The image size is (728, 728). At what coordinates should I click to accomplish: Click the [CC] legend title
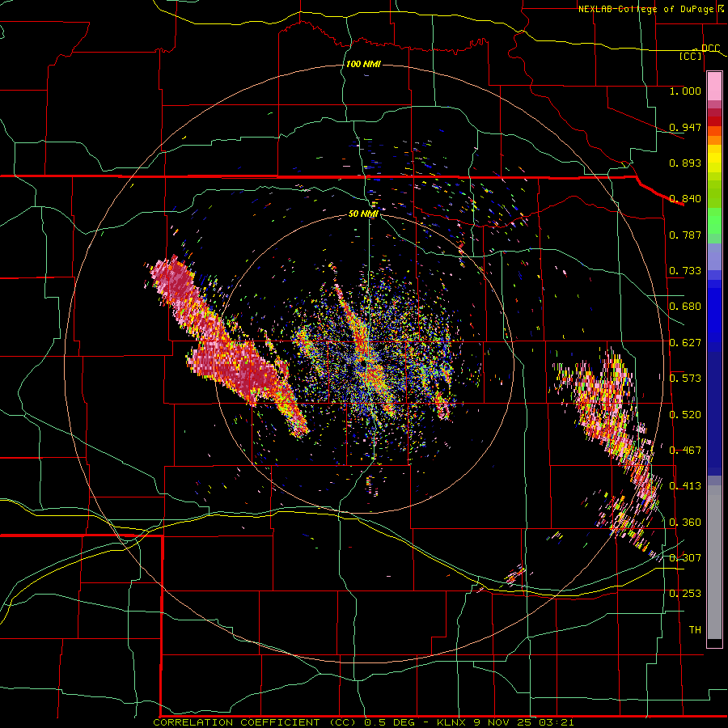click(x=690, y=56)
